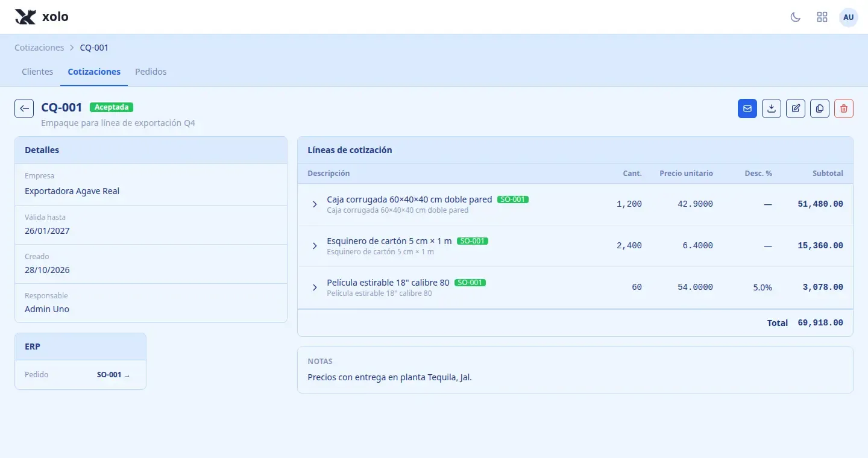The height and width of the screenshot is (458, 868).
Task: Open the edit quotation pencil icon
Action: click(796, 108)
